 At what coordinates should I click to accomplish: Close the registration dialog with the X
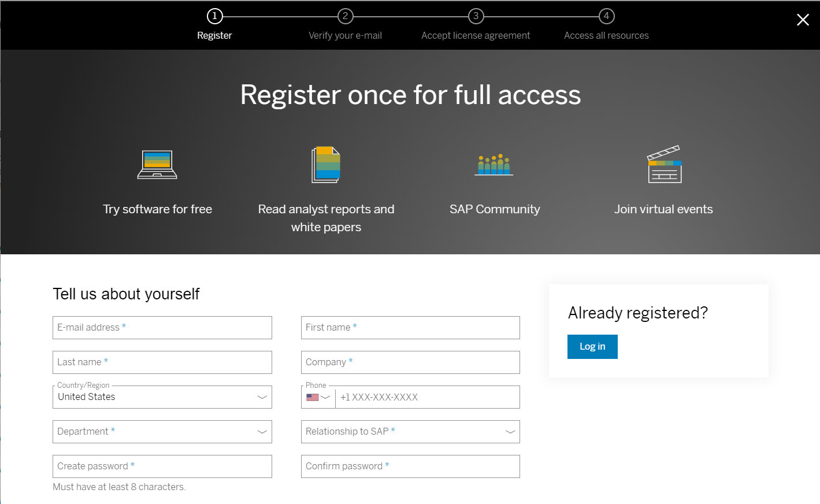(x=803, y=20)
